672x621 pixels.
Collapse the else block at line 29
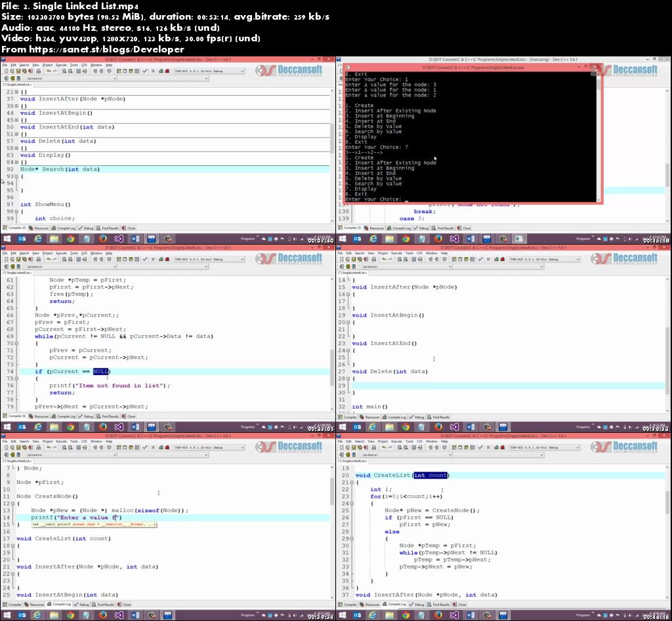click(x=352, y=538)
